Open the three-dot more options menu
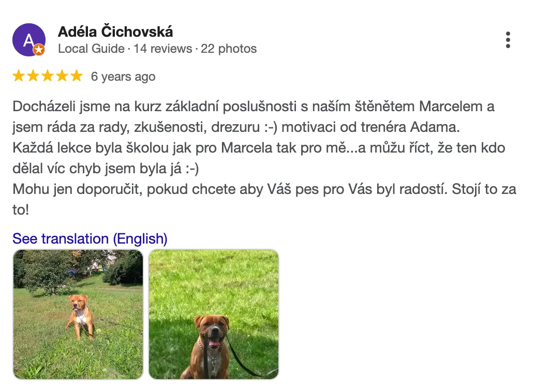The width and height of the screenshot is (536, 392). tap(508, 40)
